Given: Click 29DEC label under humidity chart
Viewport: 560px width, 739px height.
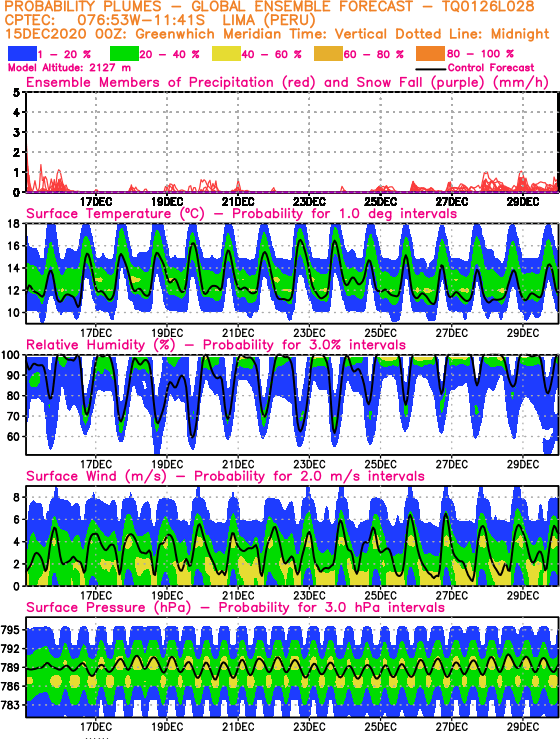Looking at the screenshot, I should coord(523,464).
